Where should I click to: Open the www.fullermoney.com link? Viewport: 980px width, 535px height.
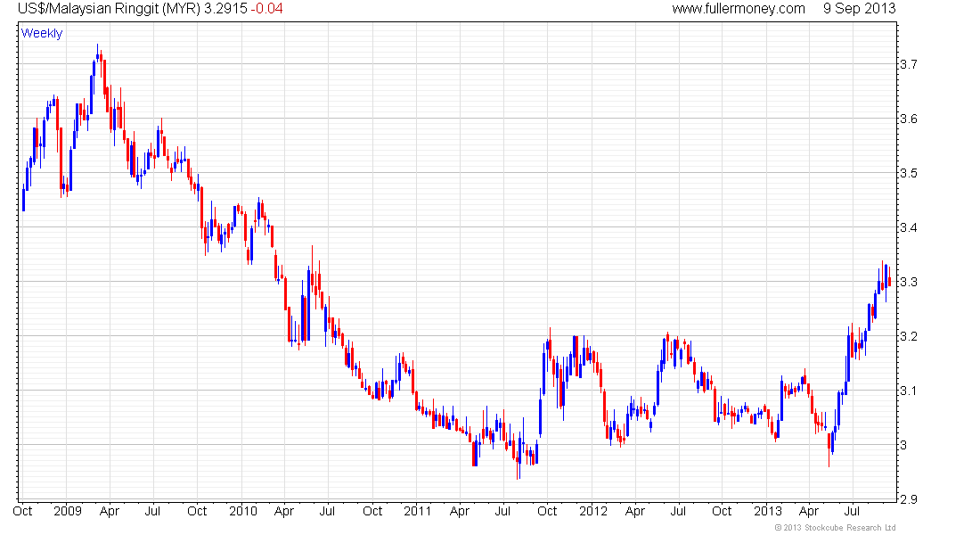tap(739, 9)
